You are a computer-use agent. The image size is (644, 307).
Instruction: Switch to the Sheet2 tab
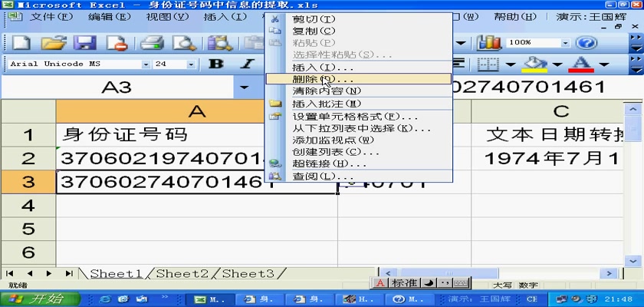(182, 273)
